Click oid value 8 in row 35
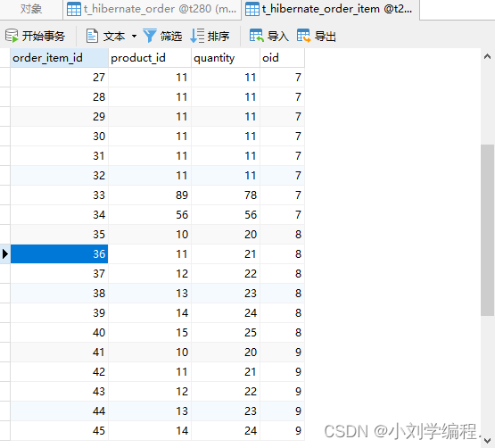This screenshot has height=448, width=495. [x=298, y=235]
